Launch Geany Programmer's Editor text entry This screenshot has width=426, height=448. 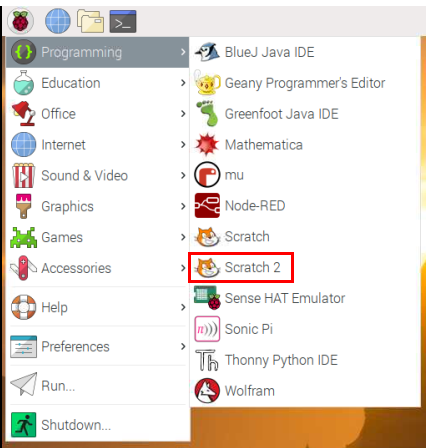pos(305,84)
